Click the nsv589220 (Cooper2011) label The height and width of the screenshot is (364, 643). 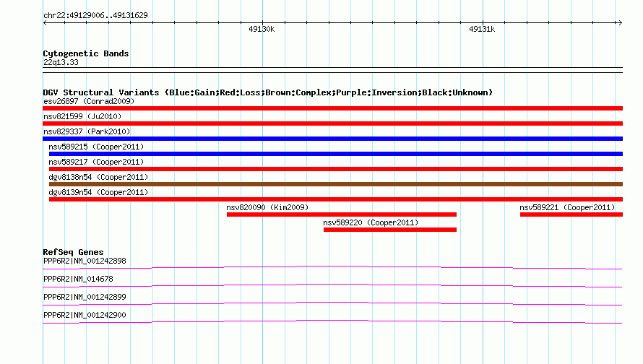(x=371, y=222)
